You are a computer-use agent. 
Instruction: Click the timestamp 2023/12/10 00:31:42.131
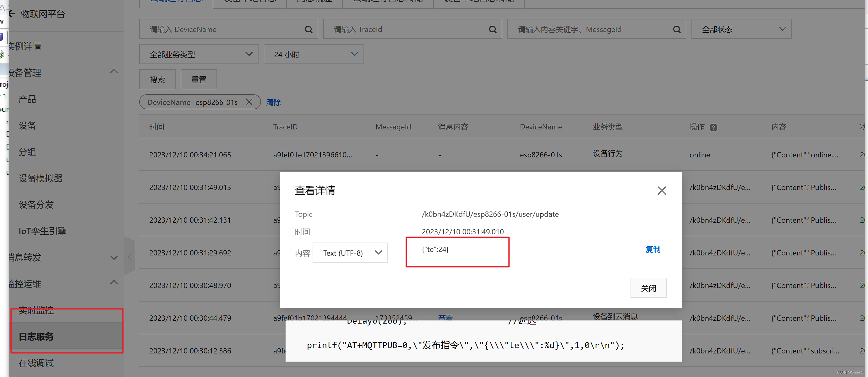pyautogui.click(x=190, y=220)
